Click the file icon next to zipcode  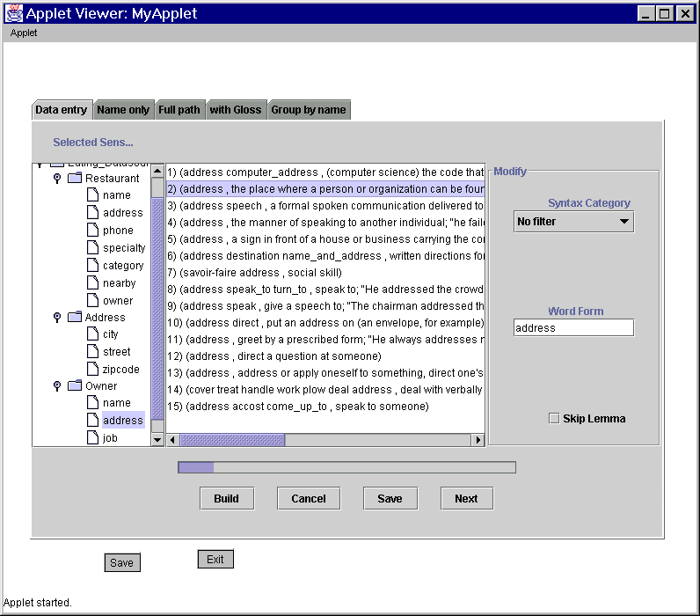pyautogui.click(x=92, y=370)
